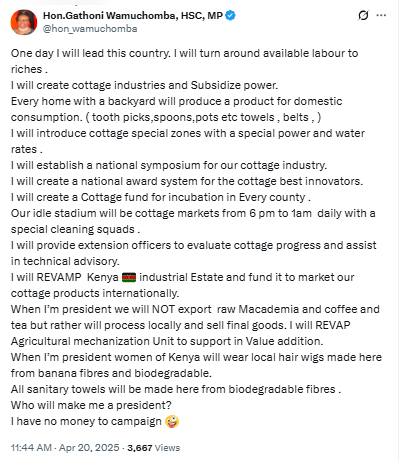
Task: Click the line 'All sanitary towels will be made here'
Action: click(x=176, y=389)
